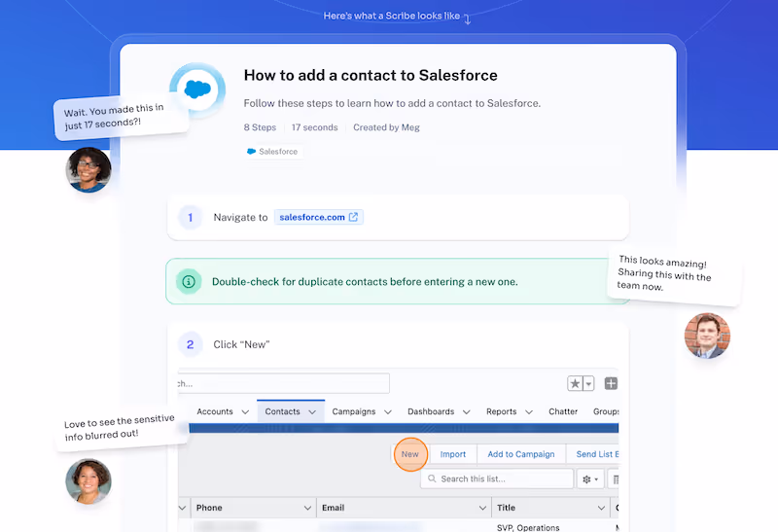This screenshot has width=778, height=532.
Task: Expand the Campaigns tab chevron
Action: coord(388,412)
